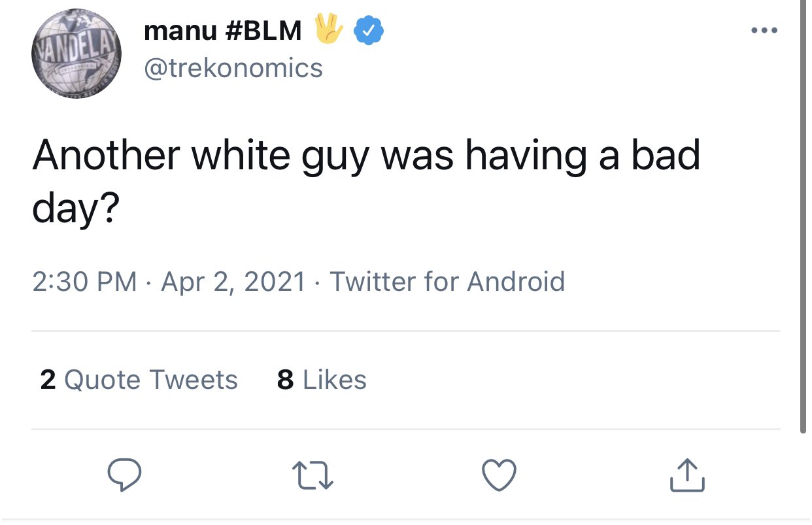The height and width of the screenshot is (525, 812).
Task: Like the tweet with the heart icon
Action: click(499, 475)
